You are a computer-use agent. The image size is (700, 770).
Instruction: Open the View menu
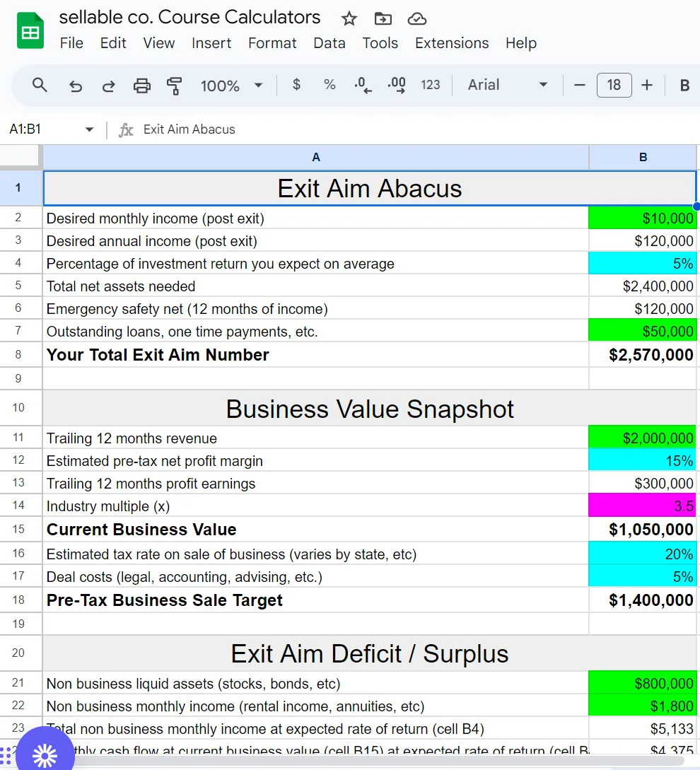tap(158, 43)
